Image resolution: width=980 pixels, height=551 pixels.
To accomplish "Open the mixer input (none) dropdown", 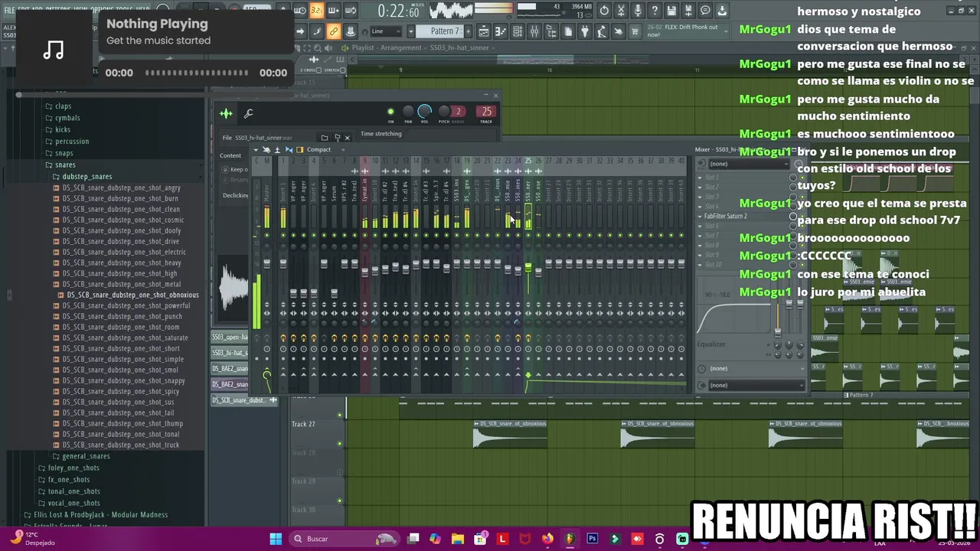I will pyautogui.click(x=750, y=164).
